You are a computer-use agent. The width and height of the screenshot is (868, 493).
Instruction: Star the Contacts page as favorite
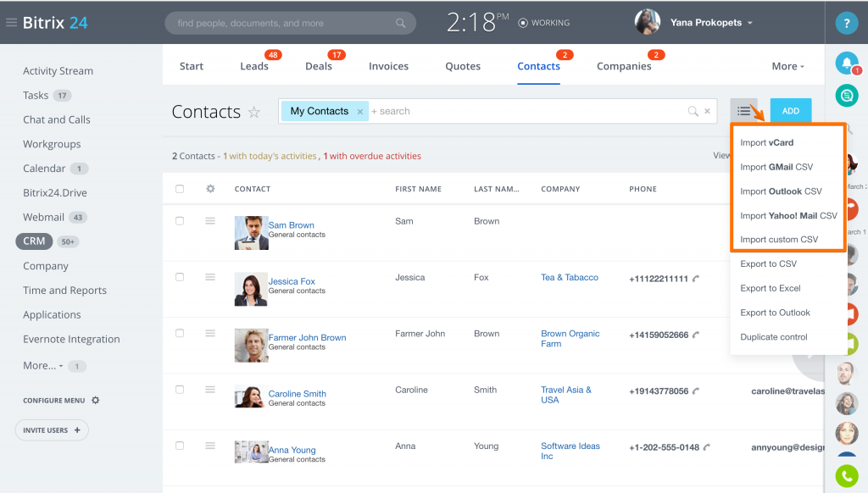point(254,113)
